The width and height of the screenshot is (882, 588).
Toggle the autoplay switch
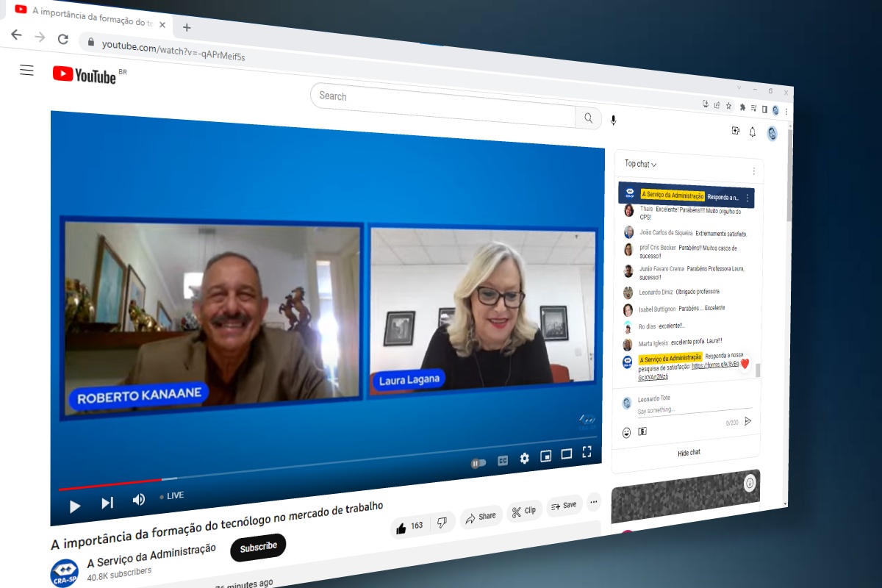478,463
